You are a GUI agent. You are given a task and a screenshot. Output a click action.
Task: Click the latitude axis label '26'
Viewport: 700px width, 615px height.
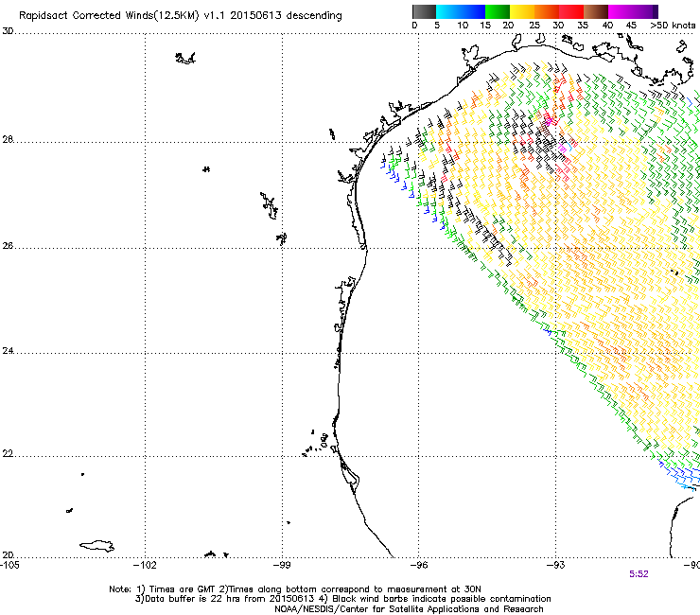[x=8, y=246]
